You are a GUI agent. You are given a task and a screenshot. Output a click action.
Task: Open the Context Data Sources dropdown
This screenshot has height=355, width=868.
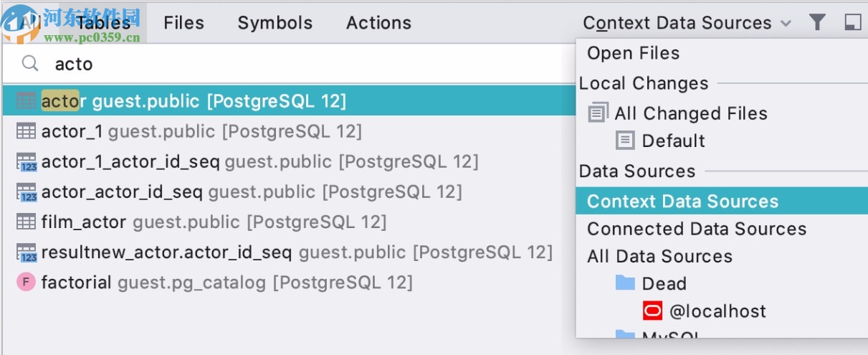[x=687, y=23]
